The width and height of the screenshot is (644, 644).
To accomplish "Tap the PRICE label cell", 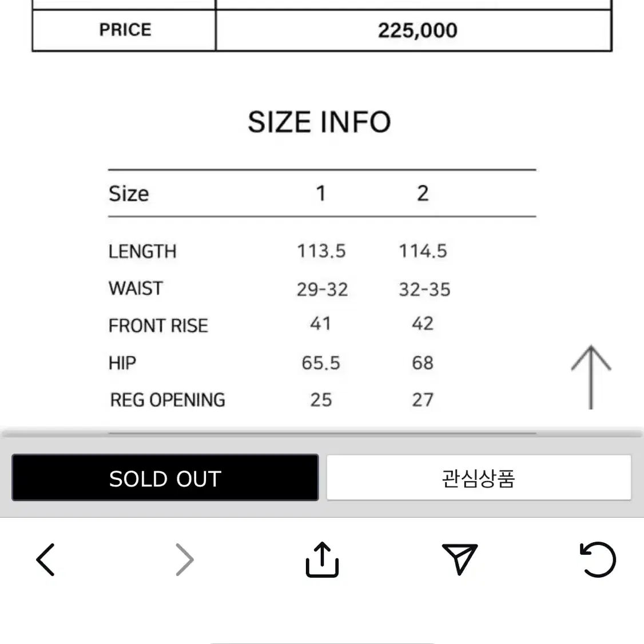I will tap(124, 30).
